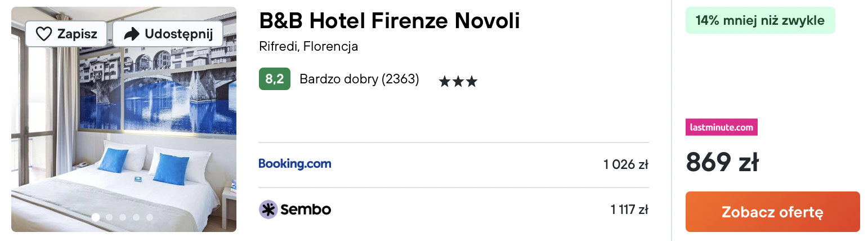The height and width of the screenshot is (241, 868).
Task: Open the B&B Hotel Firenze Novoli title
Action: click(389, 21)
